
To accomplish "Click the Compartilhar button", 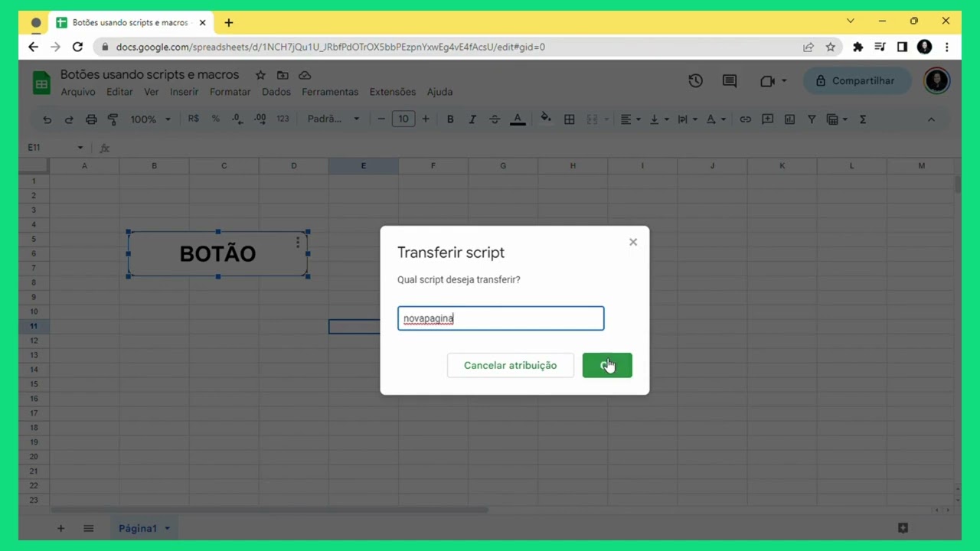I will point(857,80).
